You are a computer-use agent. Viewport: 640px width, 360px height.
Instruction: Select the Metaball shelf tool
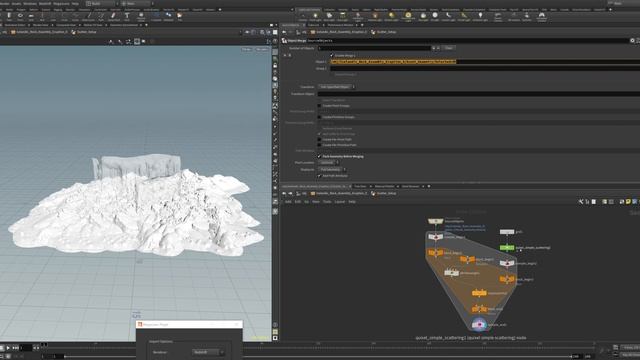click(x=168, y=16)
